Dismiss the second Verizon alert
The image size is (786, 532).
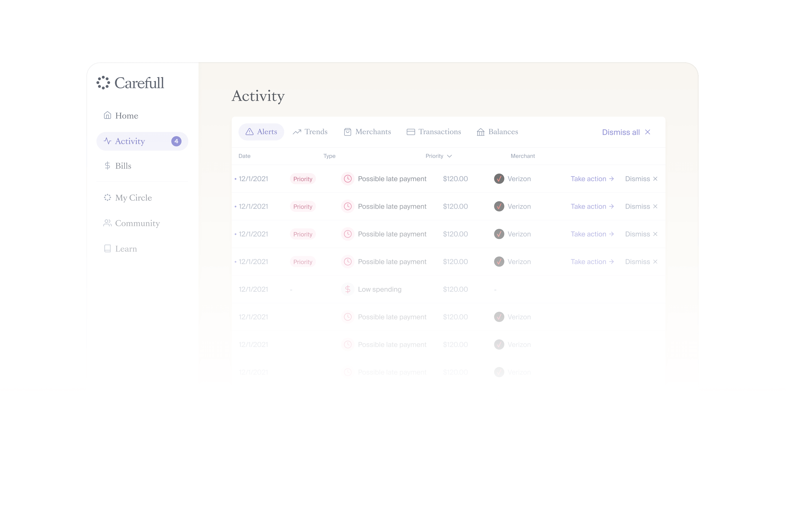[641, 207]
